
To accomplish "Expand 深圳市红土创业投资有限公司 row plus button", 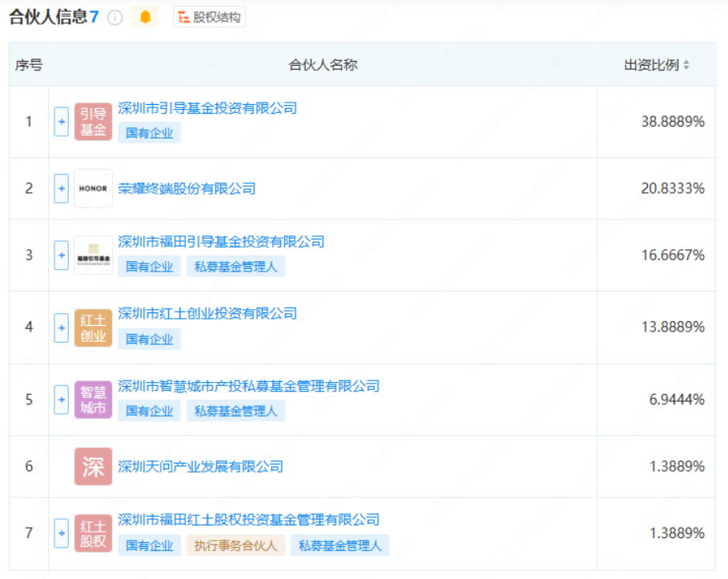I will tap(62, 327).
